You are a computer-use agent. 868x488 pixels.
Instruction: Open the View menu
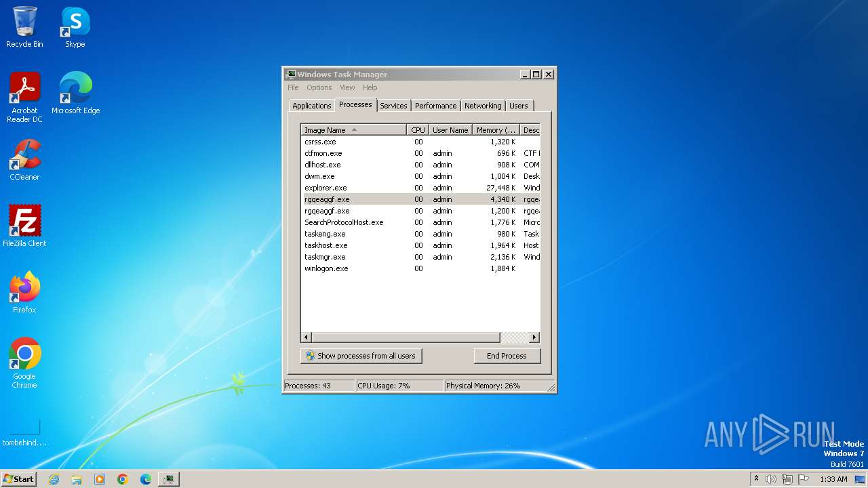pos(347,87)
